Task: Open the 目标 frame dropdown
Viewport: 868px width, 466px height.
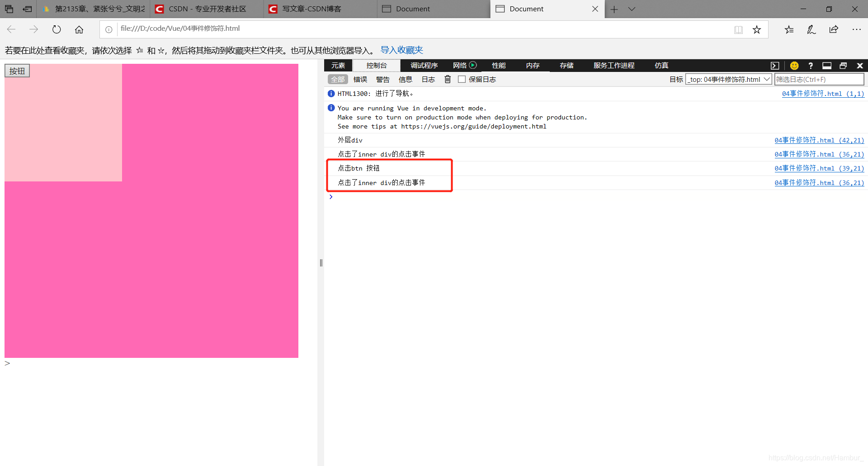Action: (x=729, y=79)
